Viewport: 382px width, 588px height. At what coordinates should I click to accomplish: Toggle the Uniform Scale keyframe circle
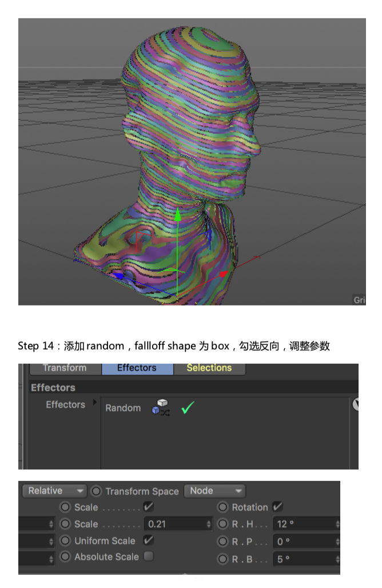pos(65,541)
